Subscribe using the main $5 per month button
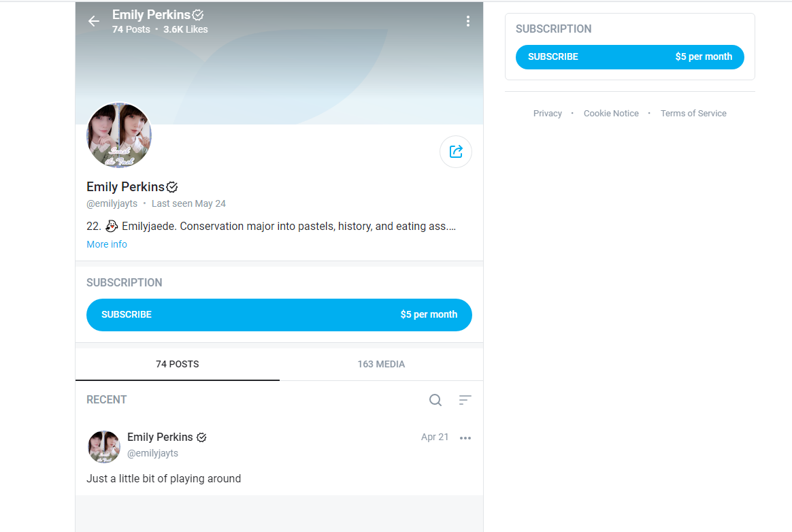This screenshot has height=532, width=792. 279,315
